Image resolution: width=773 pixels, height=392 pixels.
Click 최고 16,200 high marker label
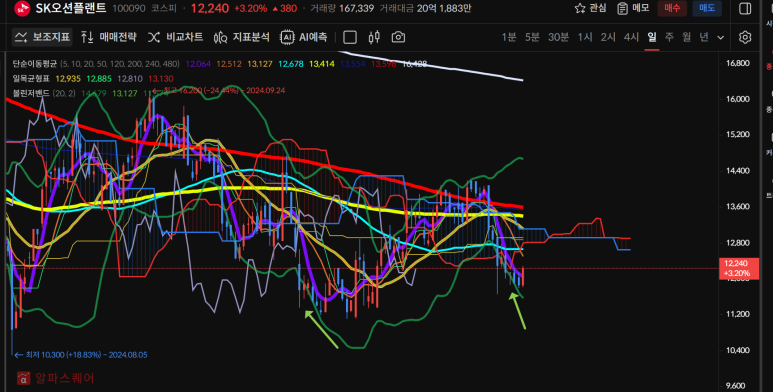tap(218, 90)
